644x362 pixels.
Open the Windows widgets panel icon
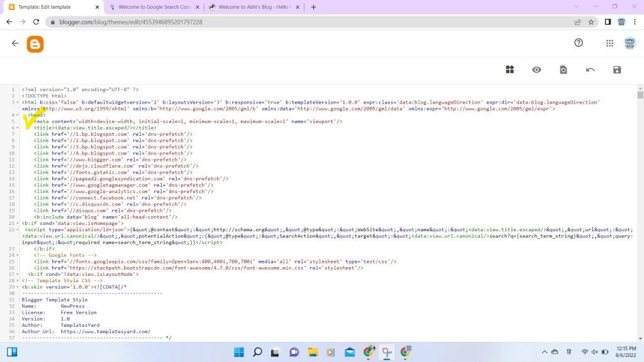(x=12, y=352)
